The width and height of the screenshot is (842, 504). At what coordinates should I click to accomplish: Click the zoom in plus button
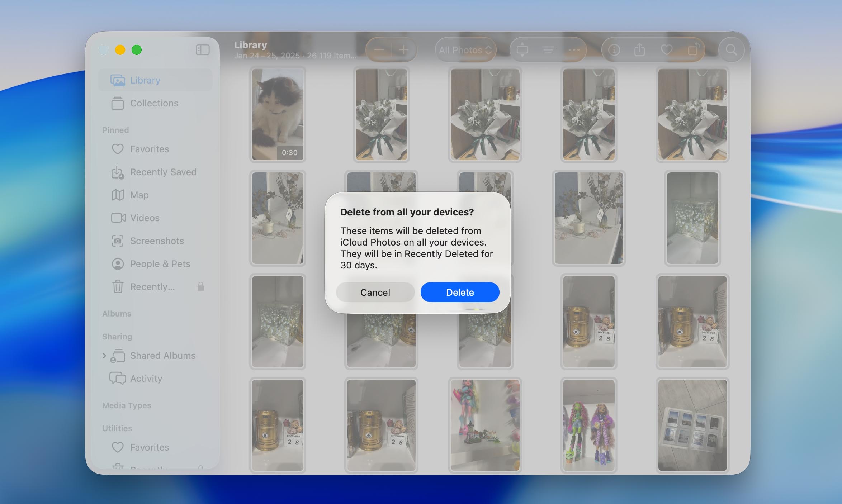pos(403,50)
